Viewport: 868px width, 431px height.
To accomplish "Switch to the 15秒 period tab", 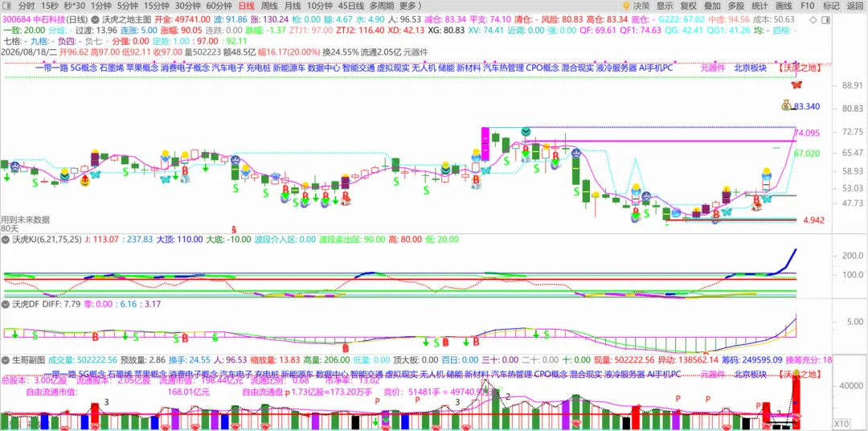I will pos(49,6).
